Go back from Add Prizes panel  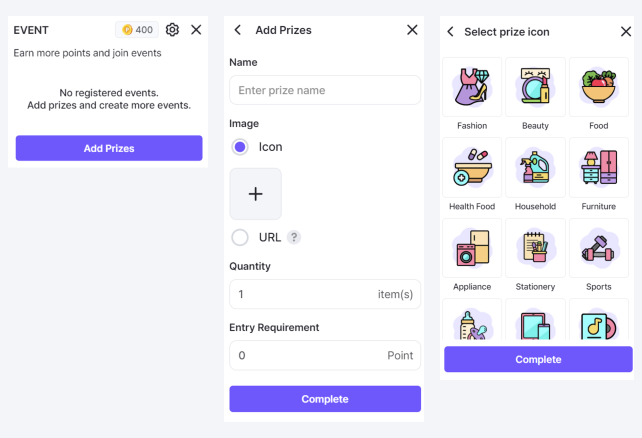click(x=238, y=30)
